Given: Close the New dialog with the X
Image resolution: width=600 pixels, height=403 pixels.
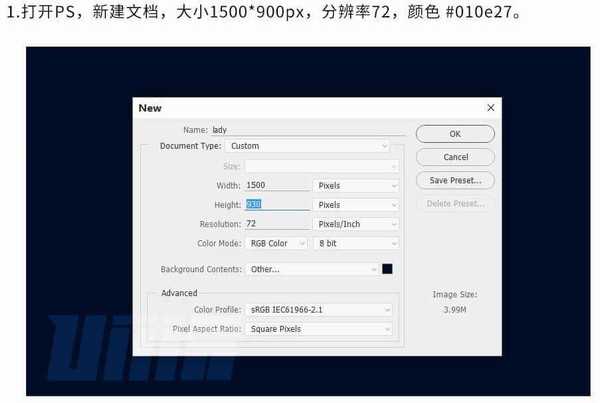Looking at the screenshot, I should pyautogui.click(x=490, y=107).
